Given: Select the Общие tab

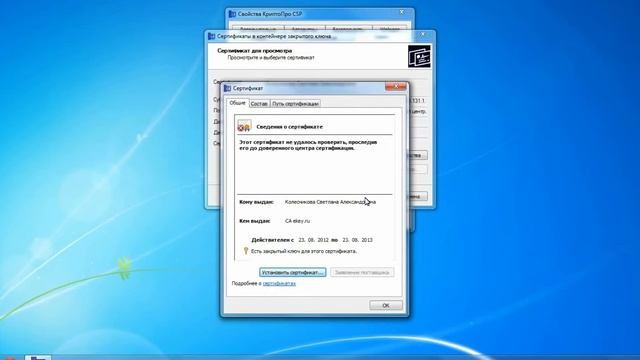Looking at the screenshot, I should 238,103.
